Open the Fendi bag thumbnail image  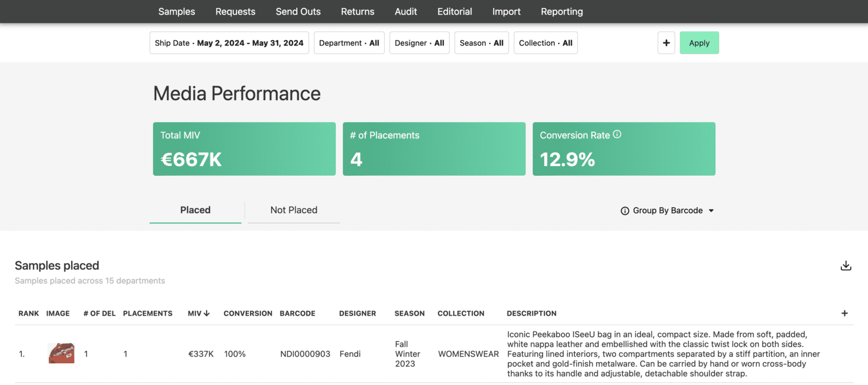(61, 354)
